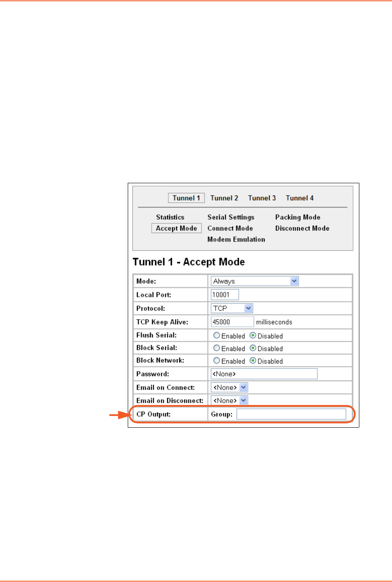Open the Tunnel 3 tab
This screenshot has height=582, width=392.
262,198
